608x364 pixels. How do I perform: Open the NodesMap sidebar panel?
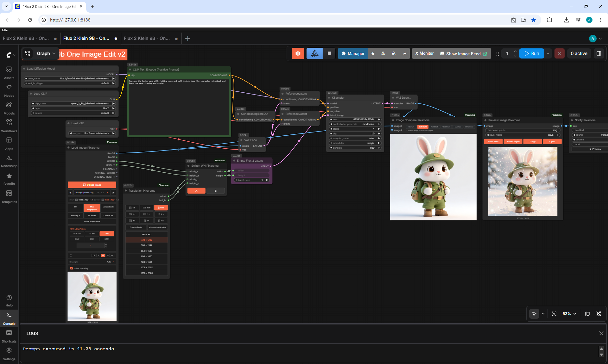[x=9, y=161]
